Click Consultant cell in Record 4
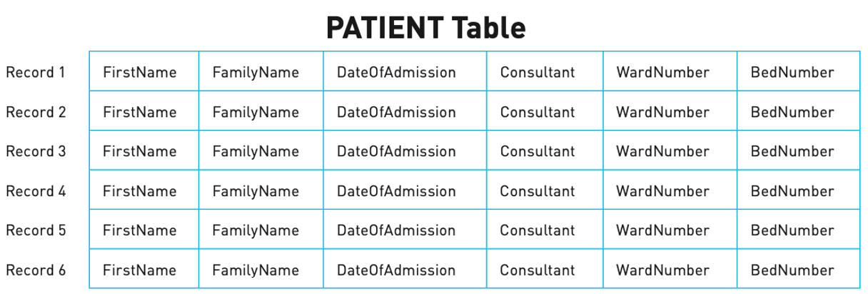868x294 pixels. click(545, 190)
